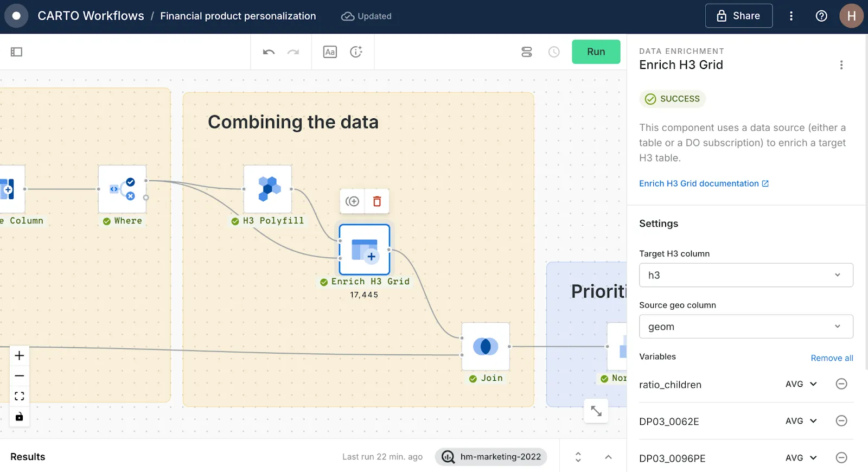868x472 pixels.
Task: Duplicate the Enrich H3 Grid node
Action: click(x=353, y=202)
